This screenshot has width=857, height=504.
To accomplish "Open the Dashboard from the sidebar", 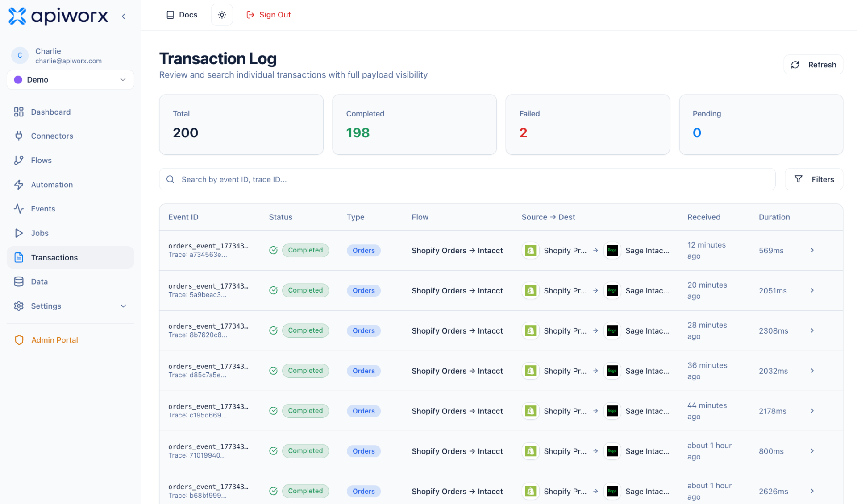I will (50, 112).
